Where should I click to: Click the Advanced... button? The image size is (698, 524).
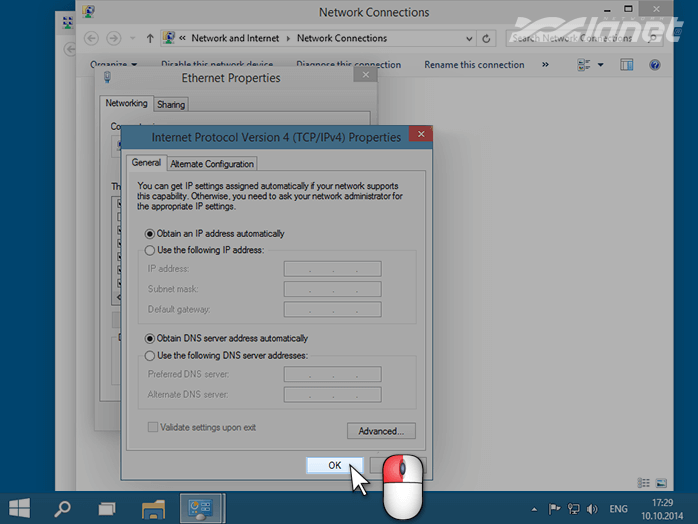tap(380, 431)
